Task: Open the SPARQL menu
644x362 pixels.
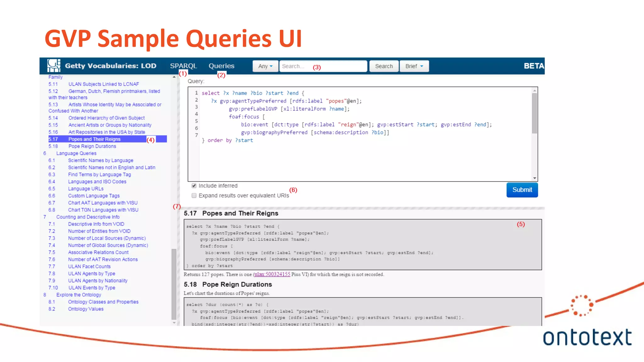Action: click(x=183, y=66)
